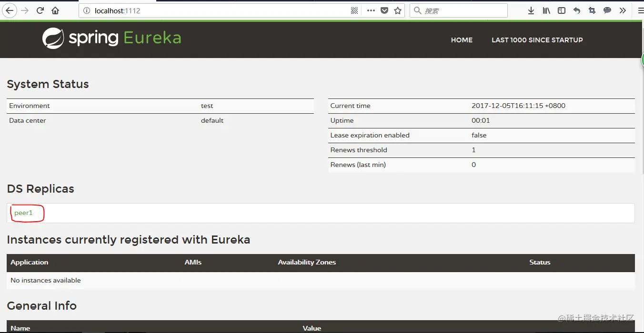The width and height of the screenshot is (644, 333).
Task: Click the 'Availability Zones' column header
Action: coord(307,262)
